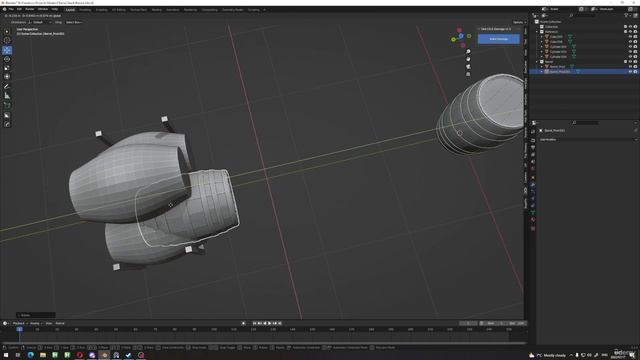This screenshot has width=640, height=360.
Task: Add a new workspace with plus tab
Action: [x=264, y=9]
